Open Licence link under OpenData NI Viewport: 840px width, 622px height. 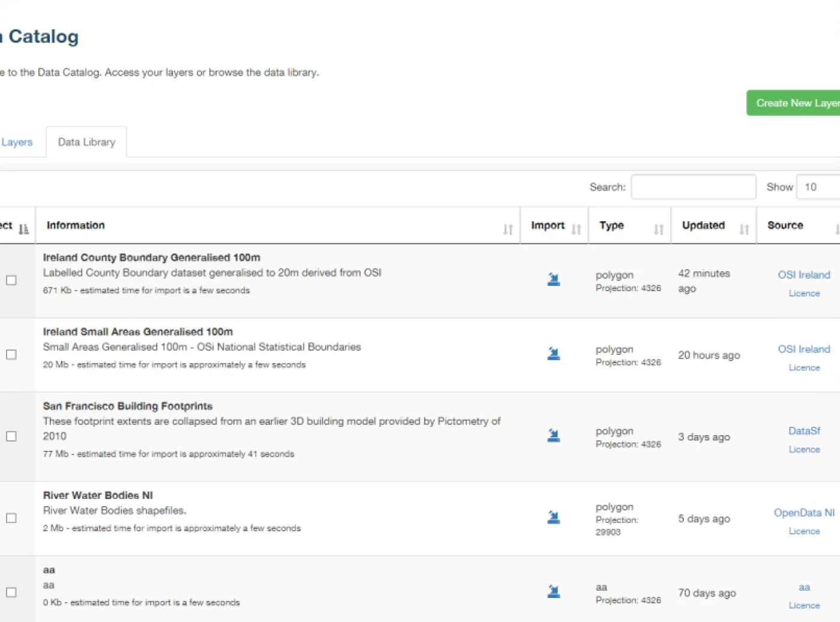coord(804,531)
